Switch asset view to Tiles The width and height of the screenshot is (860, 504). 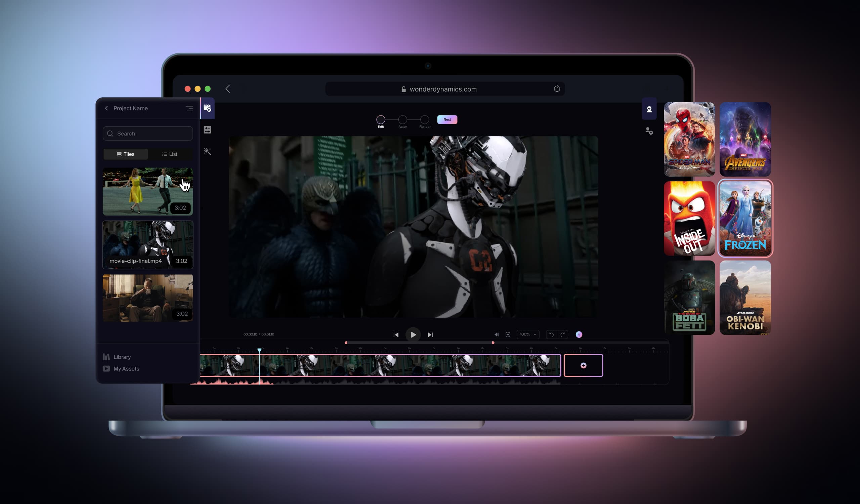[125, 154]
